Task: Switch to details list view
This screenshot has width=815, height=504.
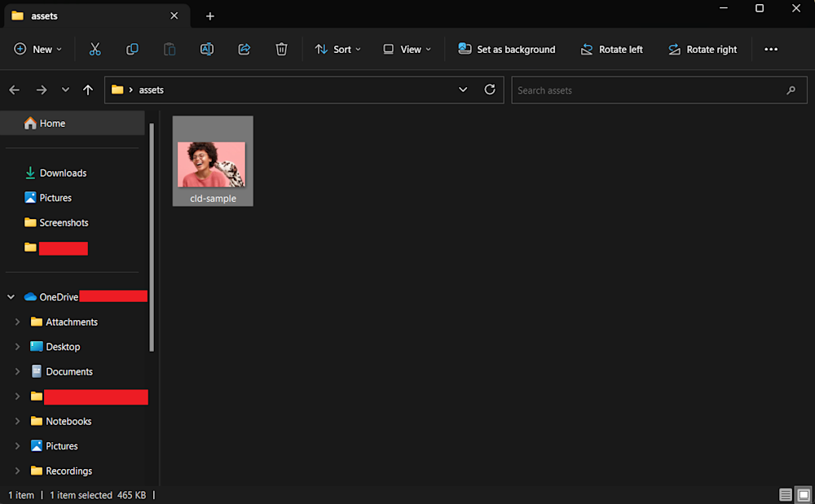Action: 786,495
